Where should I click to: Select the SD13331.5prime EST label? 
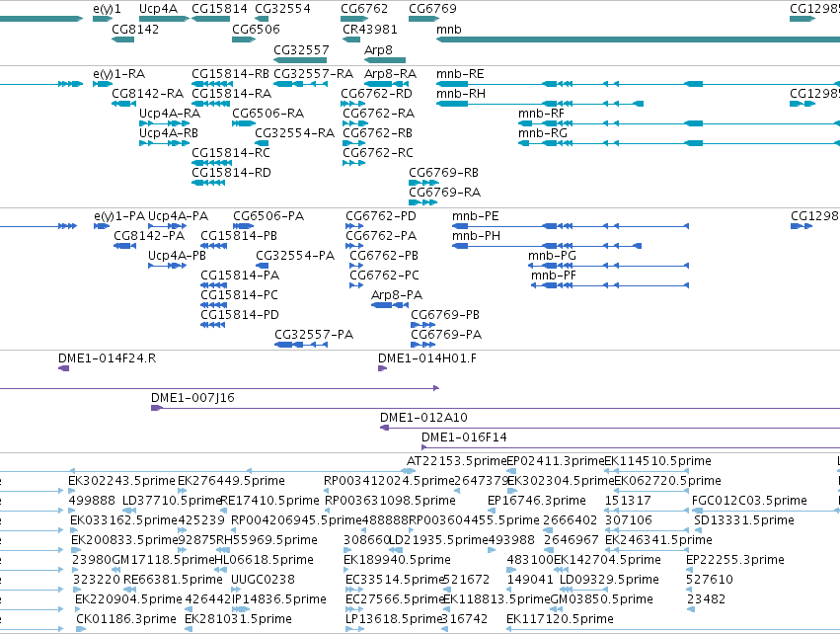click(x=744, y=520)
